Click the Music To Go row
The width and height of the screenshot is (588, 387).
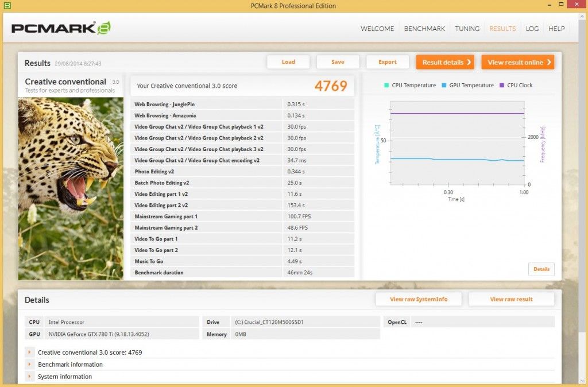coord(242,261)
